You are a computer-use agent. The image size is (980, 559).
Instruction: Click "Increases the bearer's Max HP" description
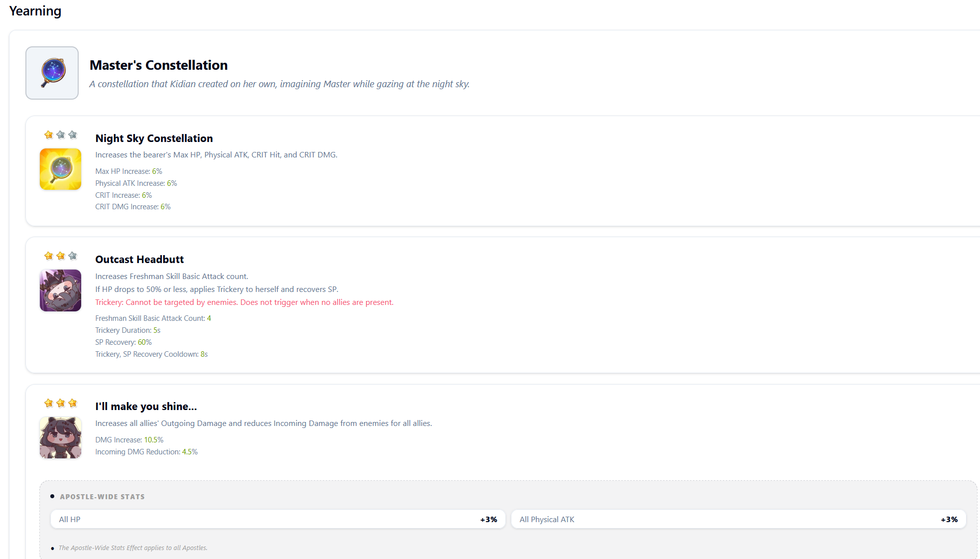click(x=217, y=155)
